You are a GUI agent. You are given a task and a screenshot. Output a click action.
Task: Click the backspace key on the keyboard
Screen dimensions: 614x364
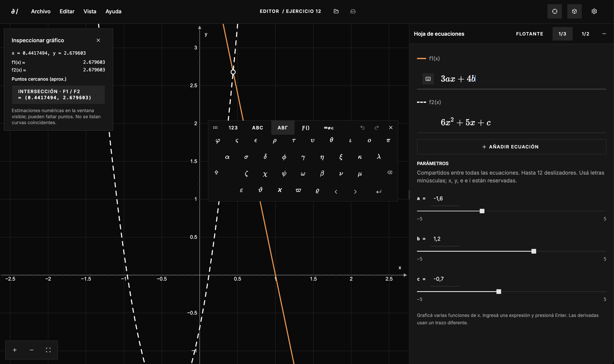tap(390, 173)
